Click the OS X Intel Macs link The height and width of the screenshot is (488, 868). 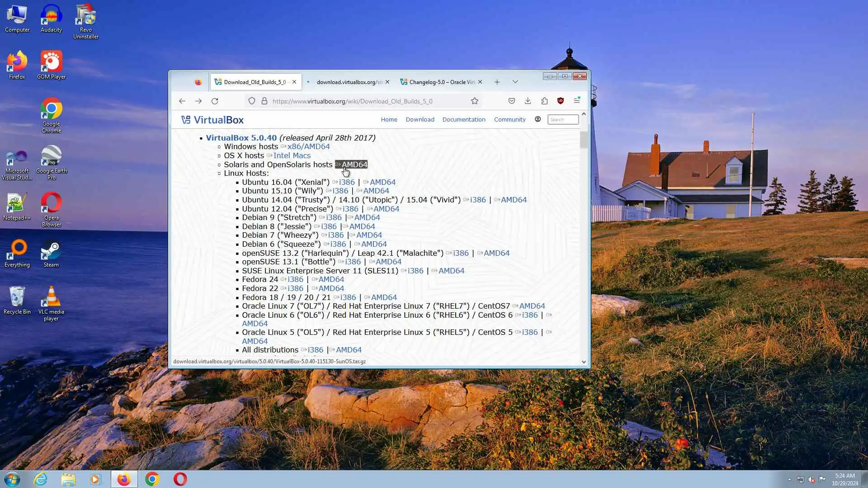[292, 156]
